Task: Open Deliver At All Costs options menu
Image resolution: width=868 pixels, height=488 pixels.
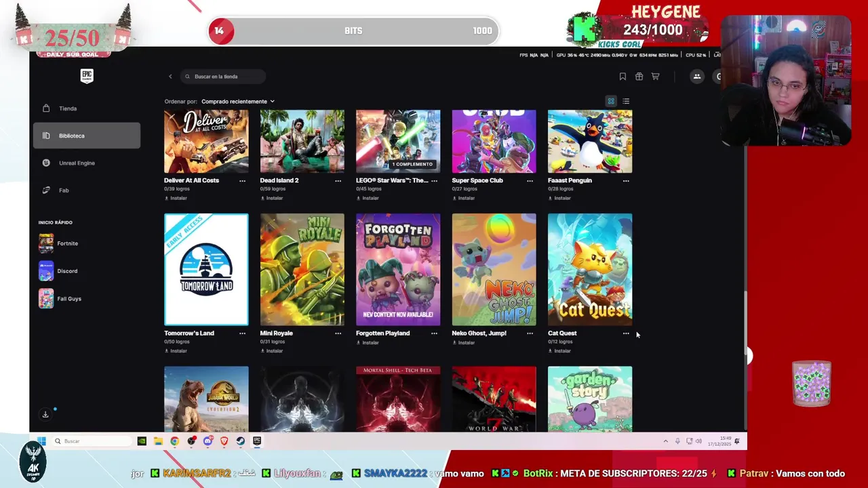Action: coord(242,181)
